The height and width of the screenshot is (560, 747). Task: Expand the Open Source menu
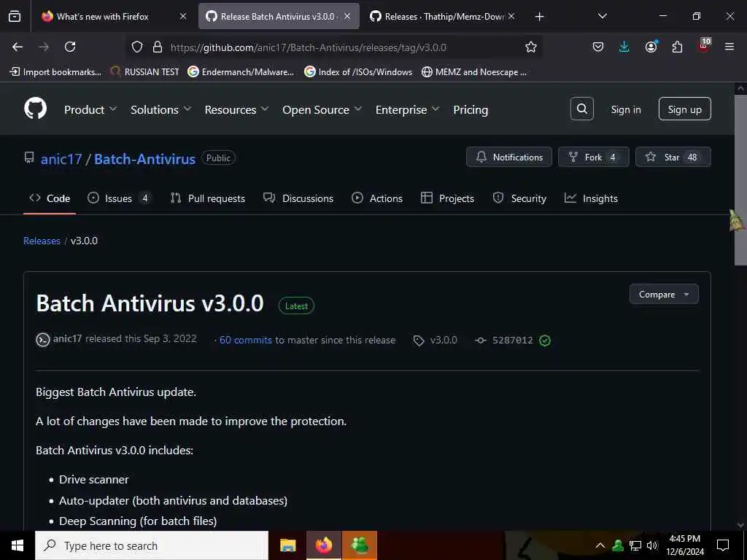tap(322, 109)
